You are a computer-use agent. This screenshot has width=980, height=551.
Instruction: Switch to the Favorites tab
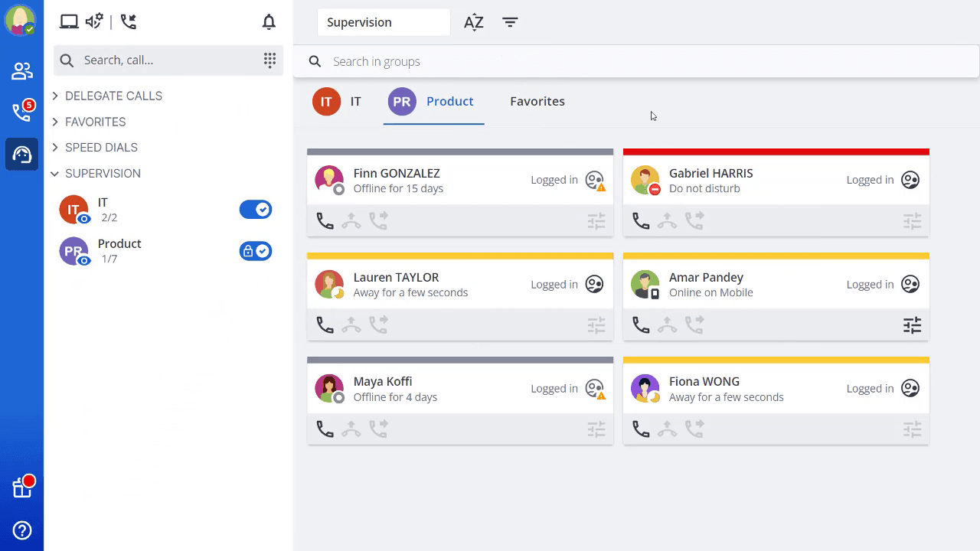pyautogui.click(x=537, y=101)
